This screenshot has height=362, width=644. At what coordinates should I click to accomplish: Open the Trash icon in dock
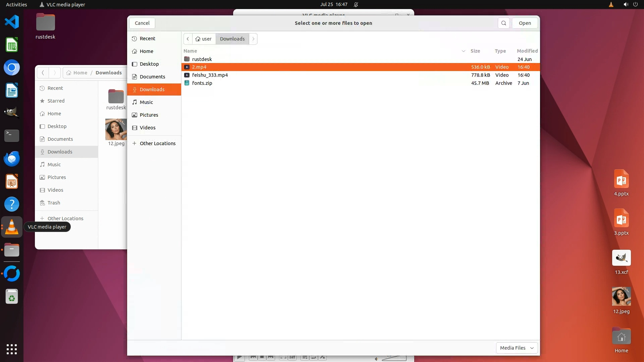[12, 297]
